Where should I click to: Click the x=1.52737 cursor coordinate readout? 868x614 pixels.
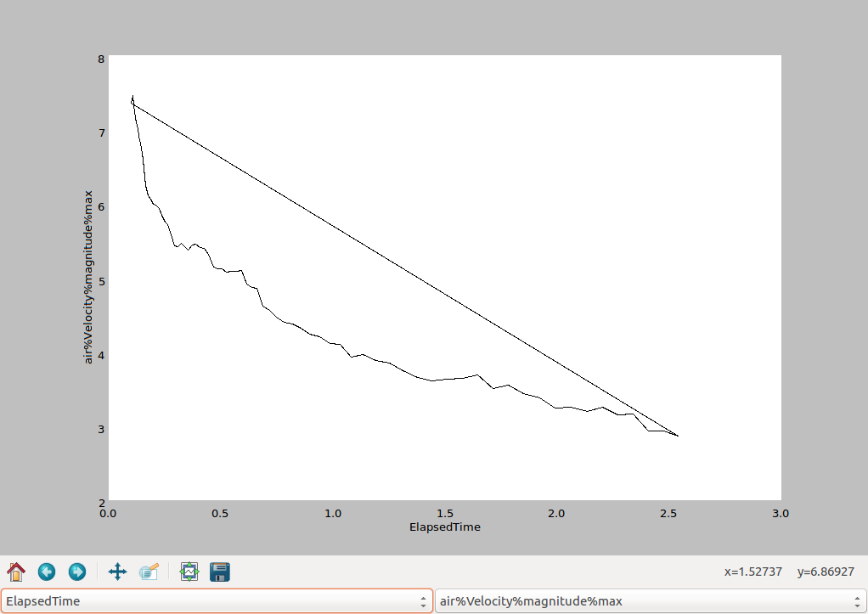click(752, 572)
